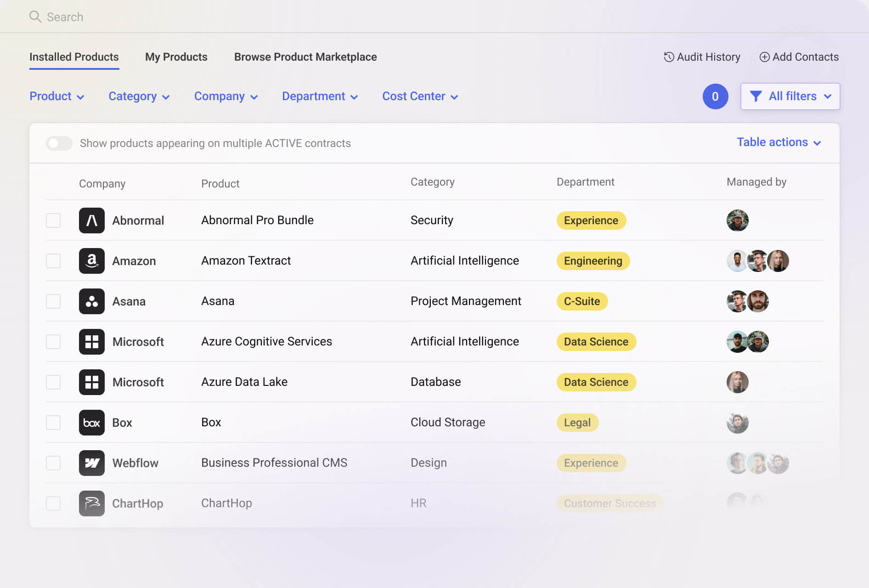The image size is (869, 588).
Task: Enable showing products on multiple ACTIVE contracts
Action: pos(59,143)
